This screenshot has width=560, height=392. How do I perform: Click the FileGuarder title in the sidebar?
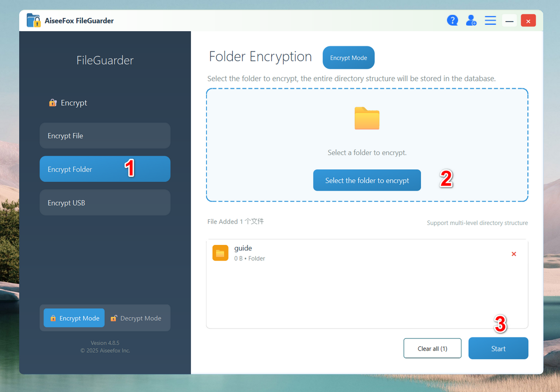click(x=105, y=60)
